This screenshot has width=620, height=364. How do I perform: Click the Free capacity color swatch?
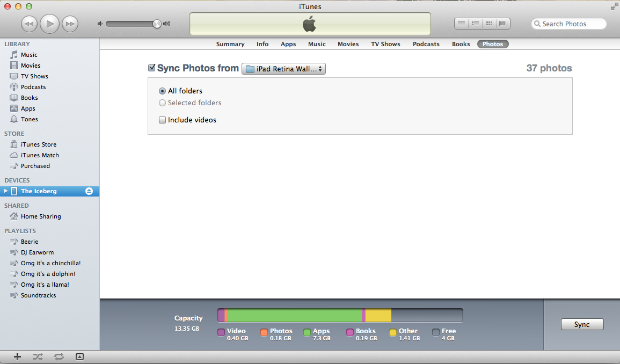click(x=436, y=332)
